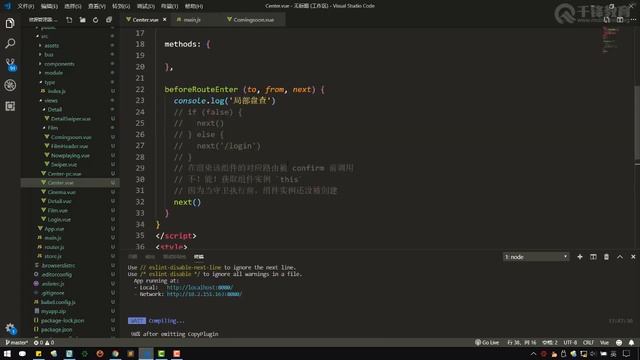640x360 pixels.
Task: Open the Selection menu
Action: pos(73,6)
